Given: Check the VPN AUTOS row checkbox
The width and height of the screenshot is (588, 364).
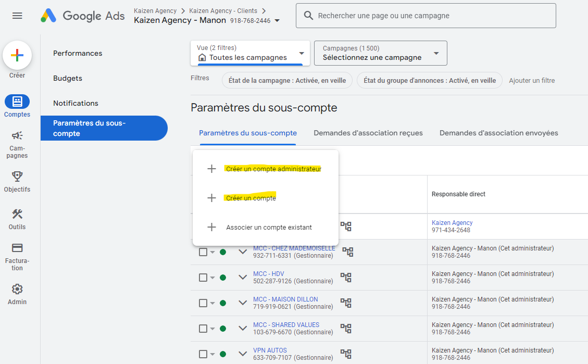Looking at the screenshot, I should (x=203, y=354).
